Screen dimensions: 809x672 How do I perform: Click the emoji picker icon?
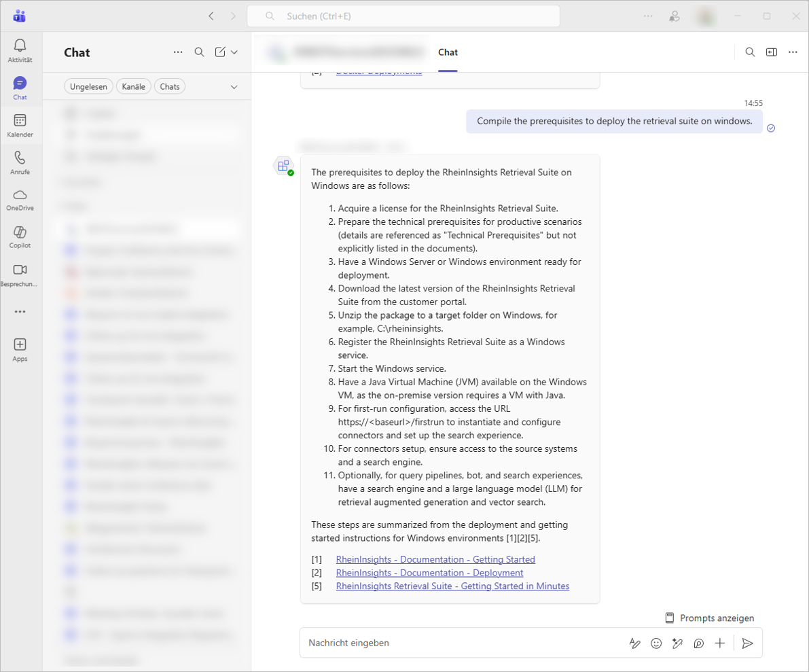point(655,643)
